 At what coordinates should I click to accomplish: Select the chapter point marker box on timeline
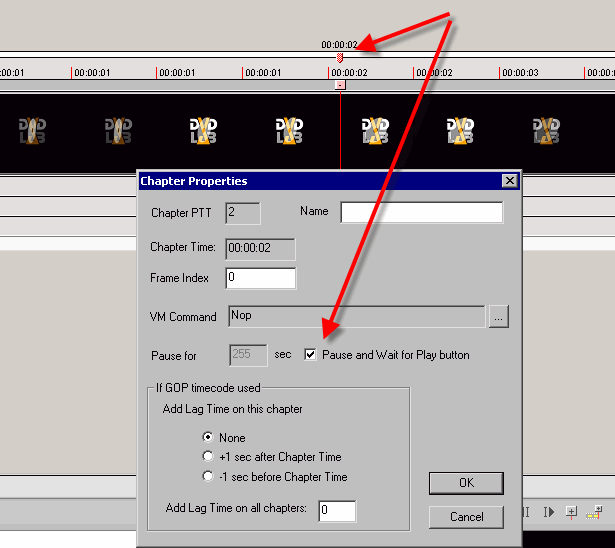(340, 85)
